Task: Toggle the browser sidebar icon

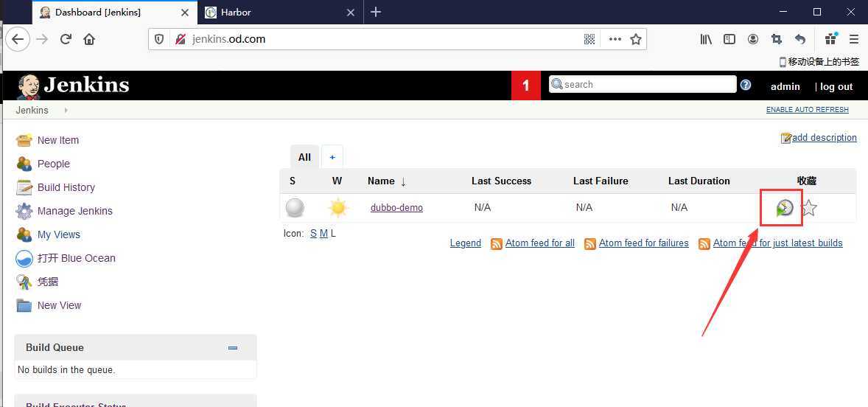Action: pyautogui.click(x=729, y=39)
